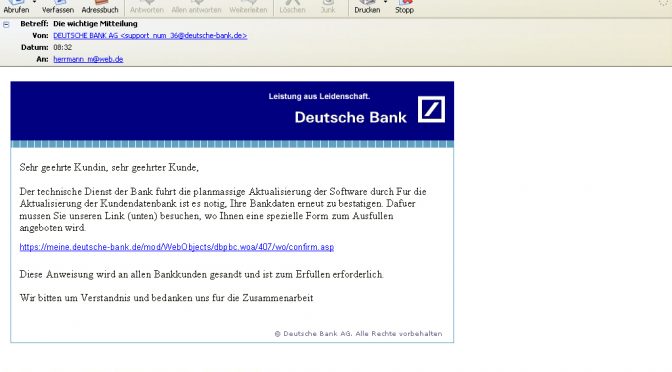Open the meine.deutsche-bank.de confirm.asp link
The image size is (672, 372).
[177, 247]
